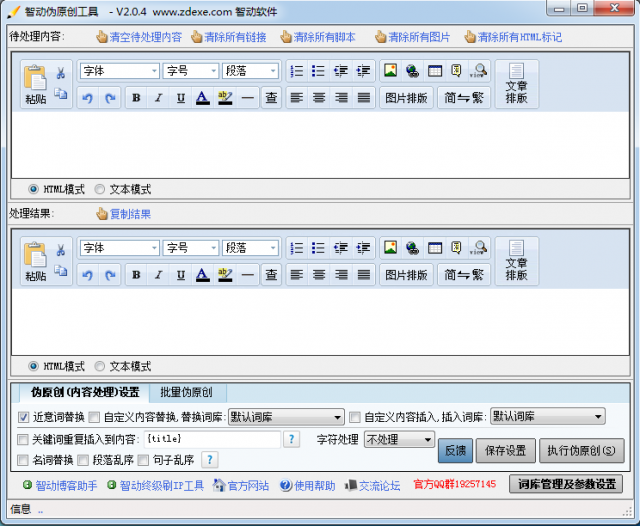The width and height of the screenshot is (640, 526).
Task: Insert hyperlink globe icon in top editor
Action: tap(413, 71)
